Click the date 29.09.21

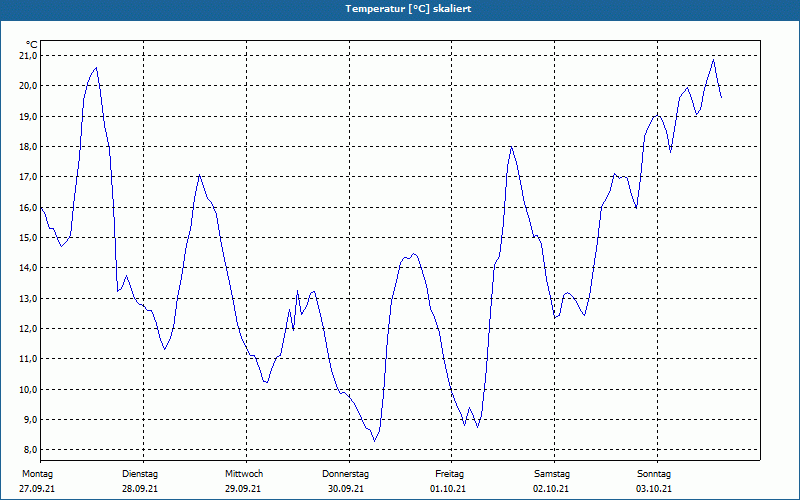pos(243,489)
